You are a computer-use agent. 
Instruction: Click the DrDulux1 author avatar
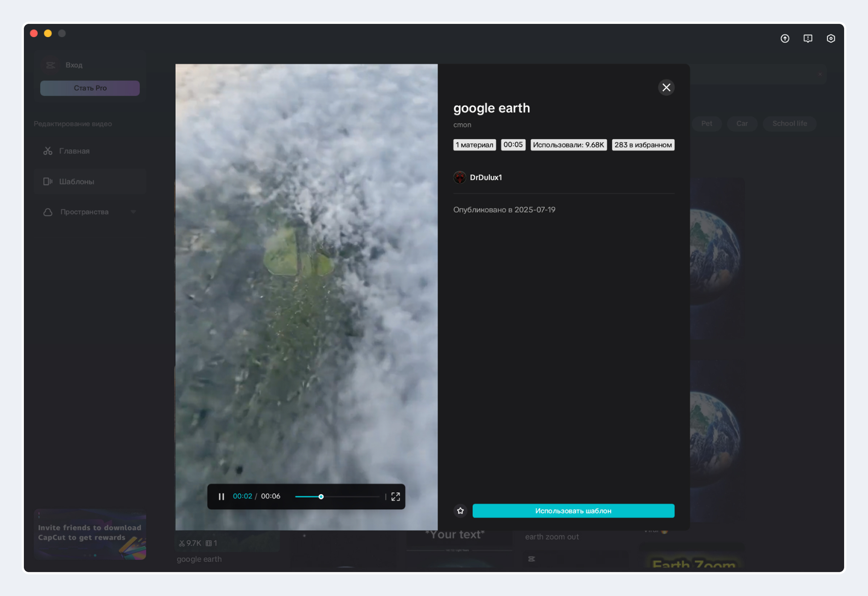459,177
